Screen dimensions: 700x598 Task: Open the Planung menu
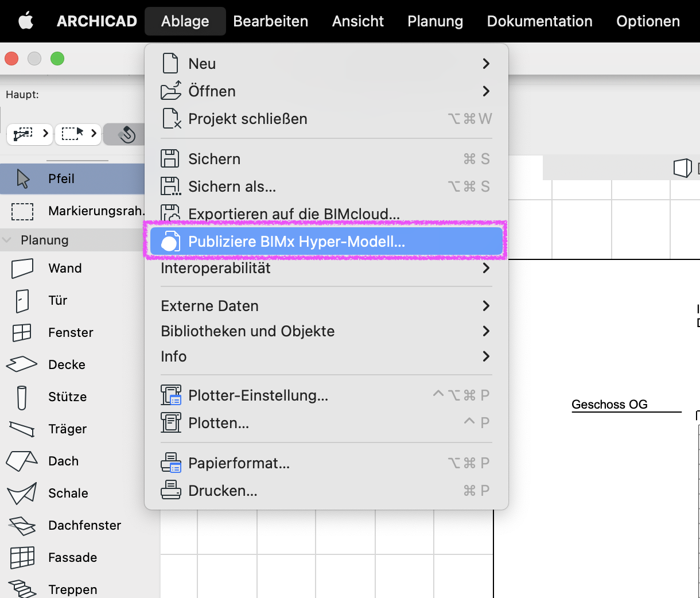tap(435, 21)
